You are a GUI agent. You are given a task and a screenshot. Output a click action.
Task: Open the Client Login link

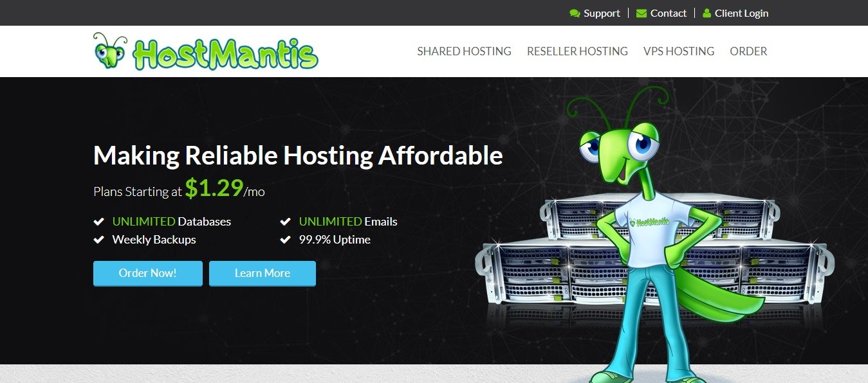(x=741, y=13)
